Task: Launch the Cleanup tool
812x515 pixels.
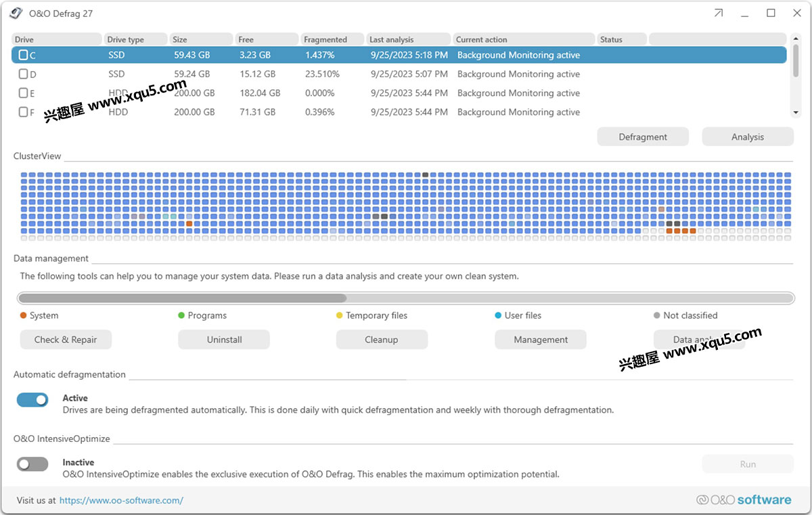Action: click(382, 340)
